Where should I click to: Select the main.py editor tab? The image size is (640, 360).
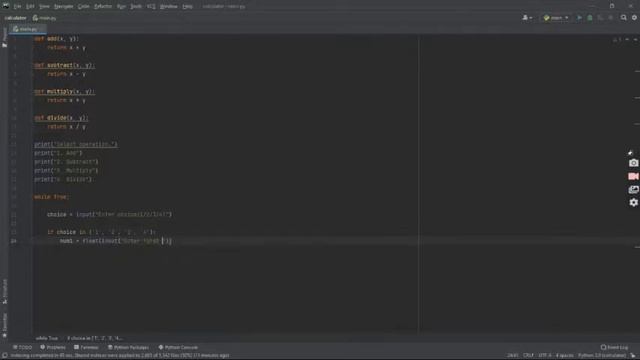pos(27,29)
